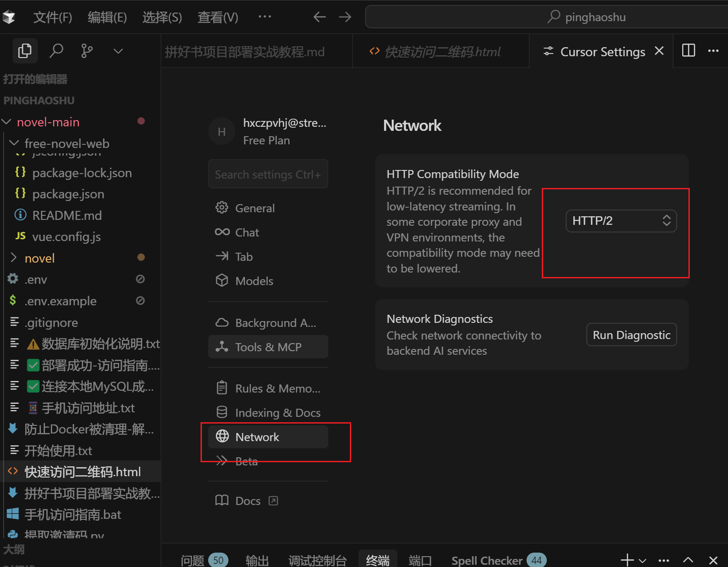Open the Docs external link

(x=247, y=501)
